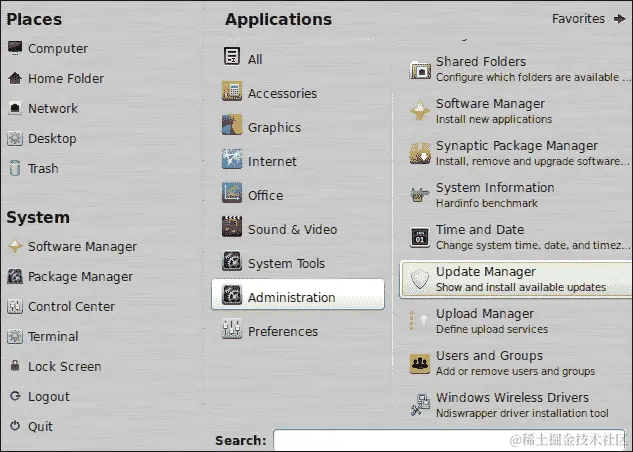633x452 pixels.
Task: Click the All category list icon
Action: (232, 56)
